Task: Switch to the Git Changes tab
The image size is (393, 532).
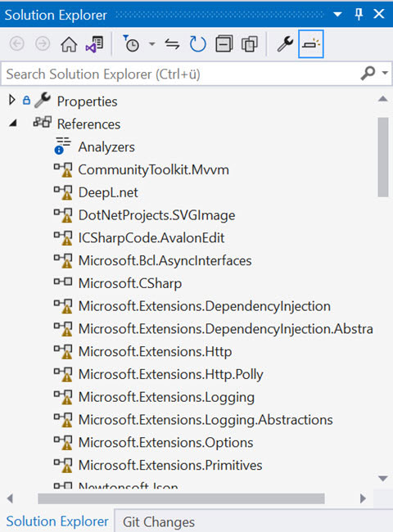Action: coord(159,522)
